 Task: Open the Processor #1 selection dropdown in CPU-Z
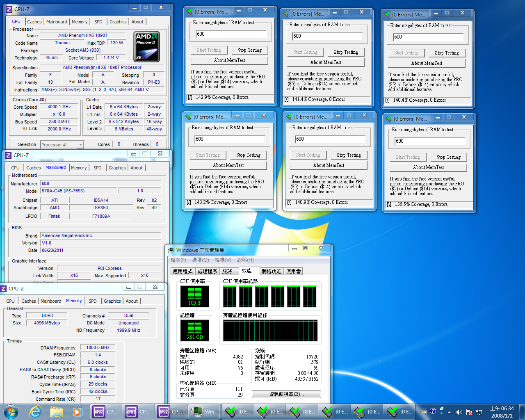(x=62, y=144)
